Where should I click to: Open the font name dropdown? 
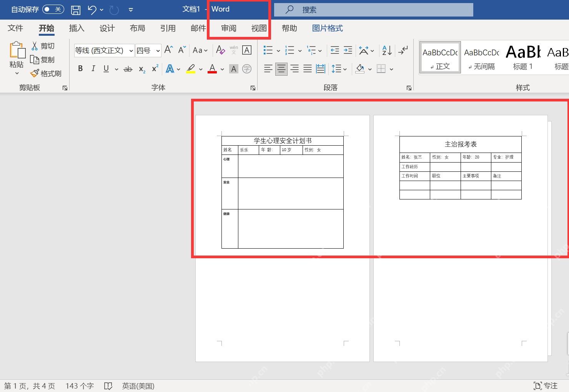(x=131, y=51)
